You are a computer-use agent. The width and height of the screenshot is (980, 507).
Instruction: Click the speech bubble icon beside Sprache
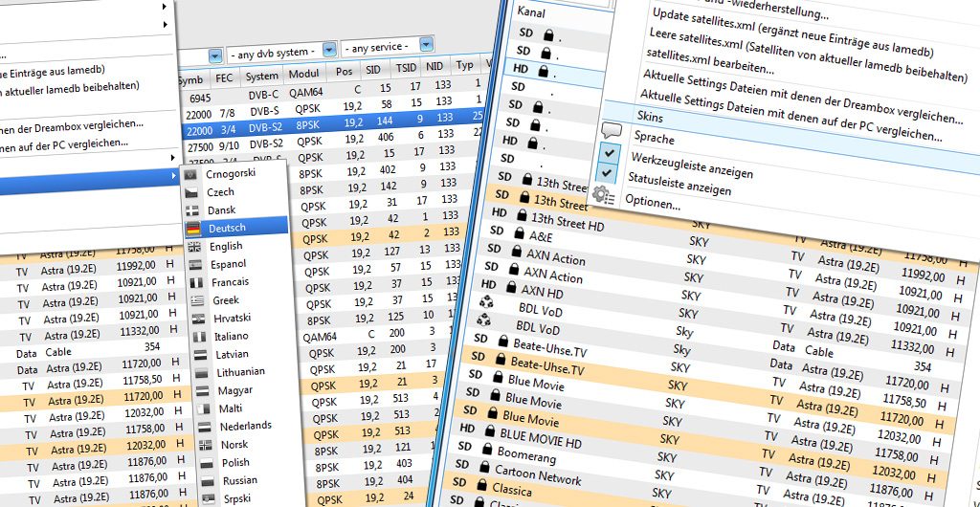point(612,131)
